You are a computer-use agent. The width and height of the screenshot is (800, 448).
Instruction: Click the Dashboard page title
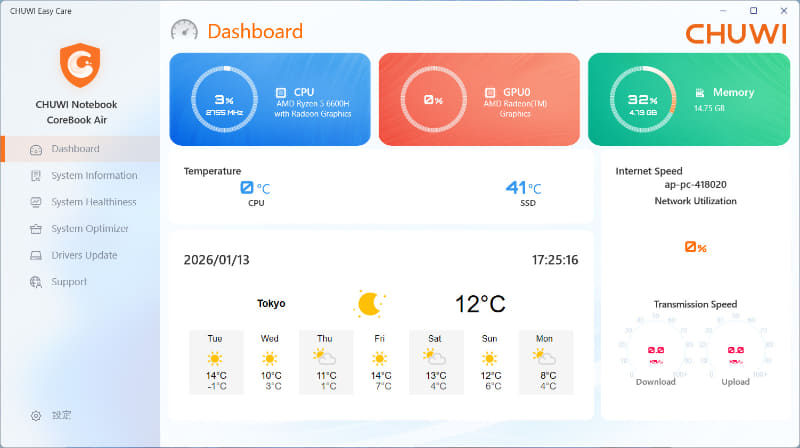255,32
